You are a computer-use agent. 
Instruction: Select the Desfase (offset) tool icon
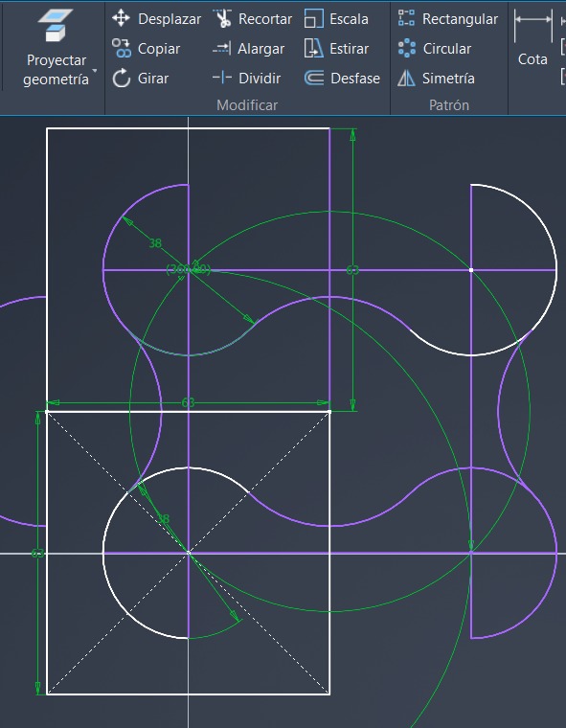point(314,78)
